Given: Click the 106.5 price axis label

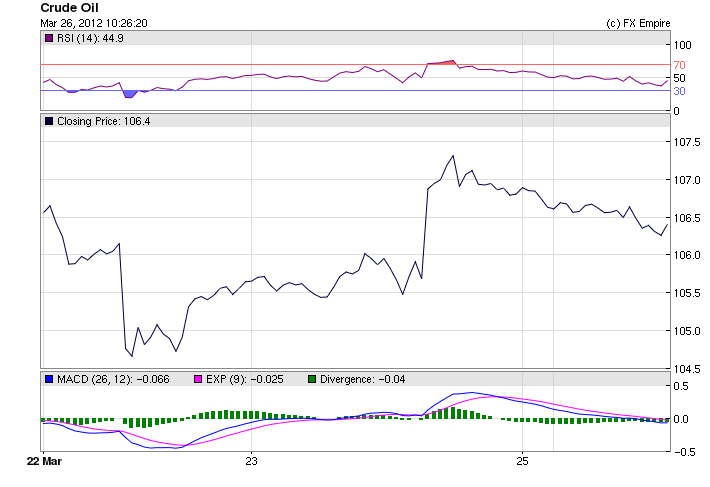Looking at the screenshot, I should 687,218.
